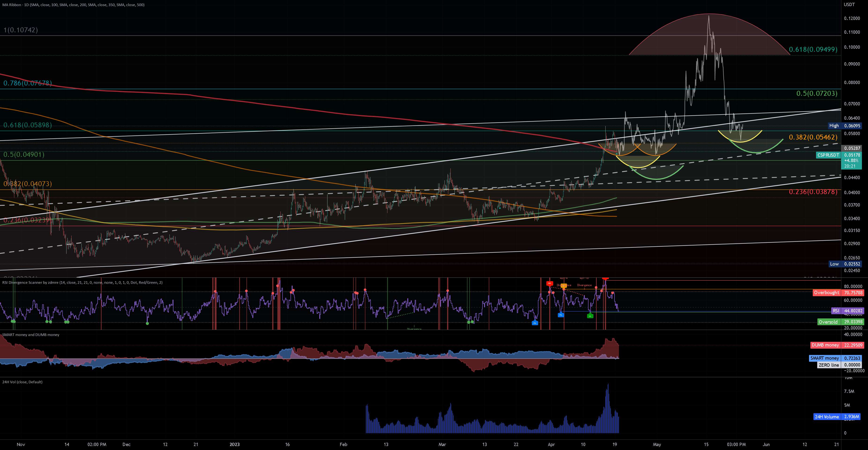
Task: Click the 0.618(0.09499) Fibonacci label
Action: [813, 50]
